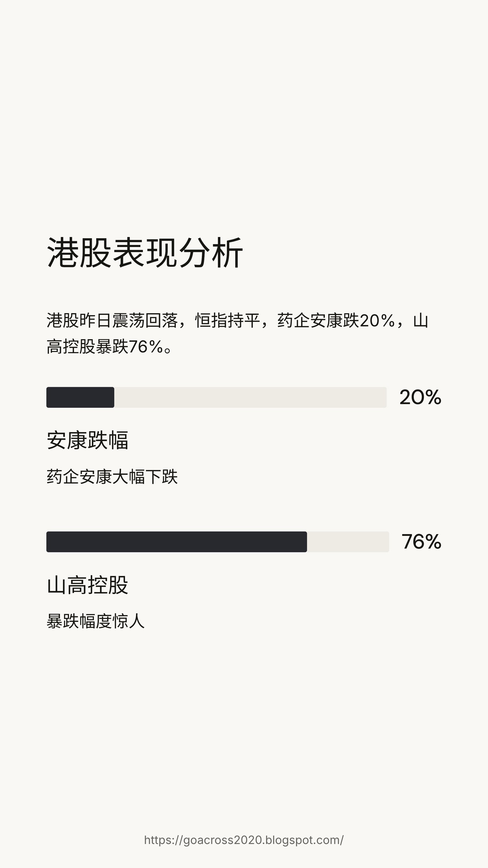488x868 pixels.
Task: Select the 山高控股 subheading
Action: [88, 585]
